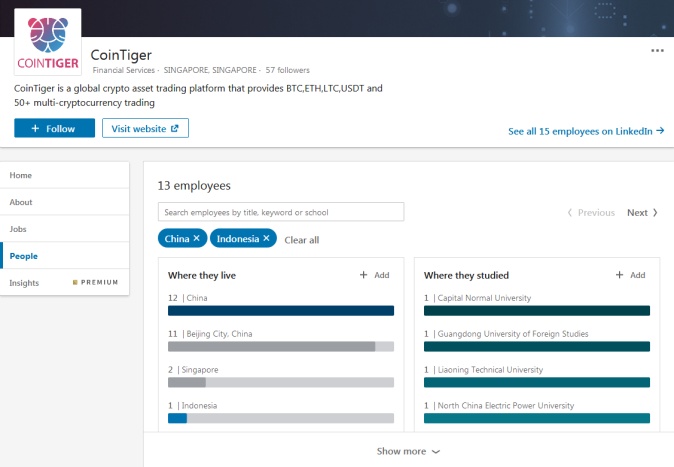Go to the Home tab
The image size is (674, 467).
(64, 175)
